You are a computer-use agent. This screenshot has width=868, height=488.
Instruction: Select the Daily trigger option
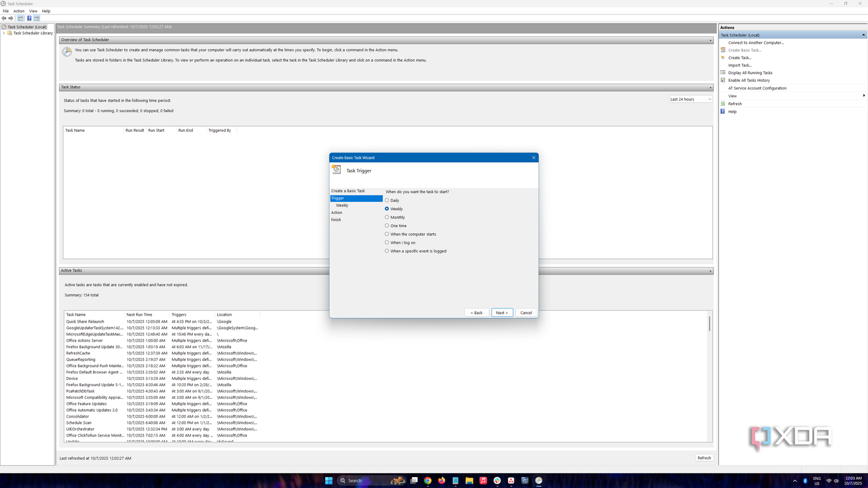pyautogui.click(x=392, y=201)
